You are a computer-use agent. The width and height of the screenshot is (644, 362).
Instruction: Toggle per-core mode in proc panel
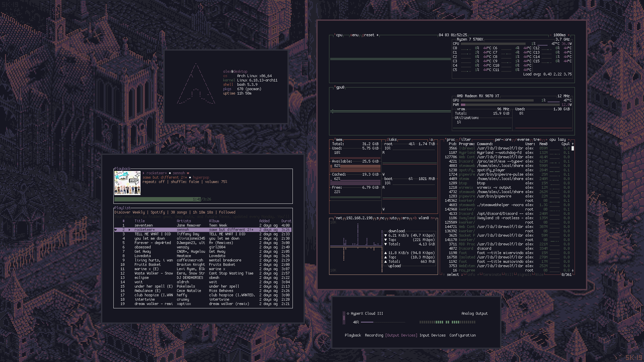[503, 140]
